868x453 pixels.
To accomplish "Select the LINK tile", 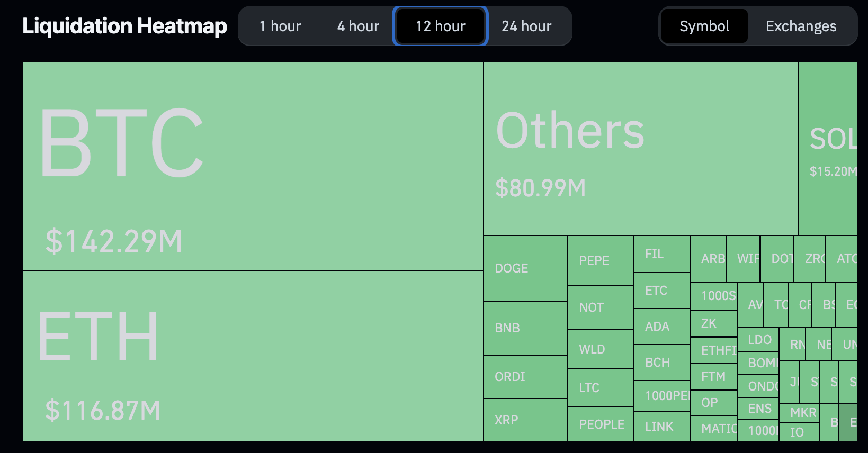I will coord(661,427).
